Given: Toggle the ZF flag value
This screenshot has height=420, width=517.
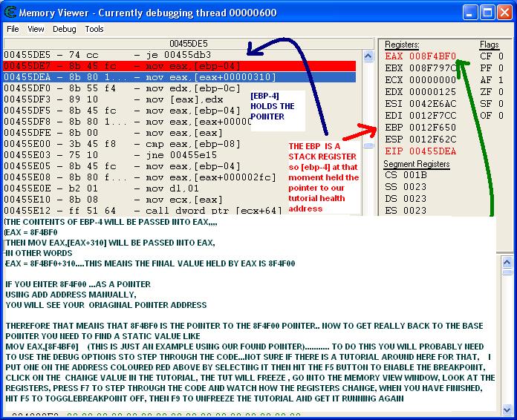Looking at the screenshot, I should (501, 92).
